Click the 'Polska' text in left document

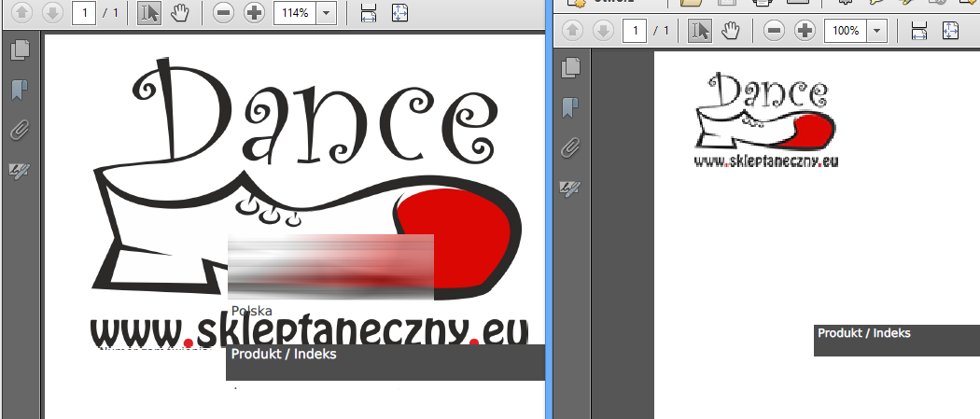(x=251, y=311)
